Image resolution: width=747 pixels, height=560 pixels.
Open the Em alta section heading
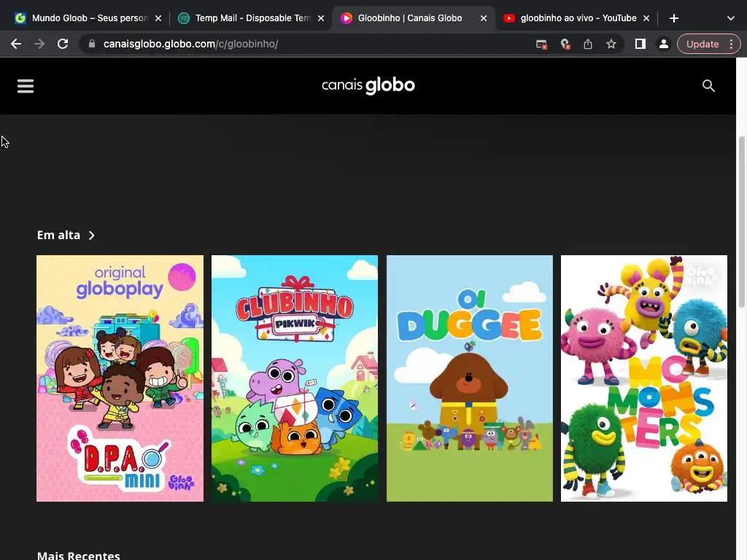pyautogui.click(x=58, y=236)
